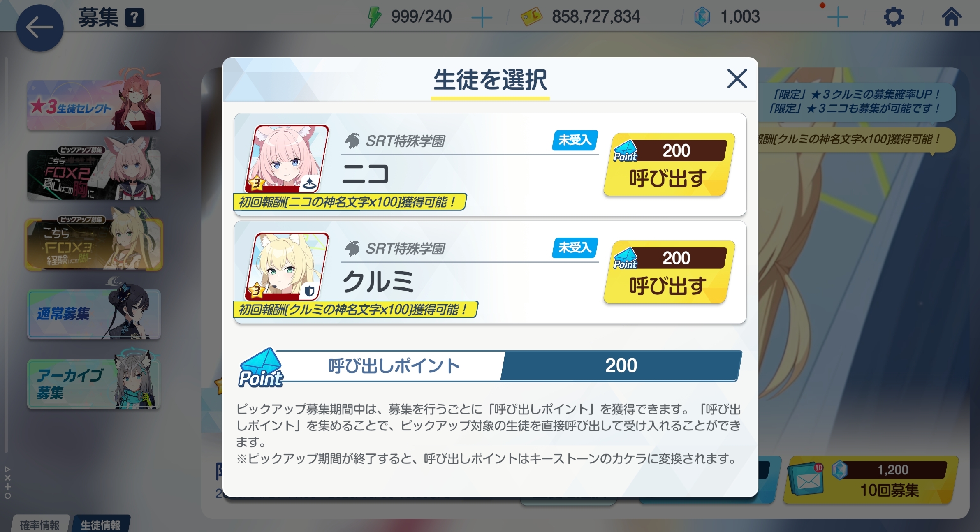Summon ニコ with the 200 point 呼び出す button
Viewport: 980px width, 532px height.
[669, 164]
